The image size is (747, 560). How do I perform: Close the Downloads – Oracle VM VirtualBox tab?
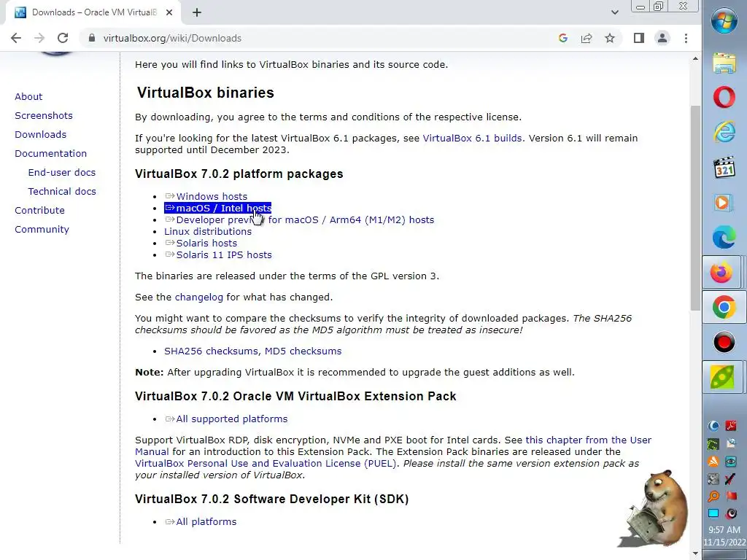(x=169, y=12)
